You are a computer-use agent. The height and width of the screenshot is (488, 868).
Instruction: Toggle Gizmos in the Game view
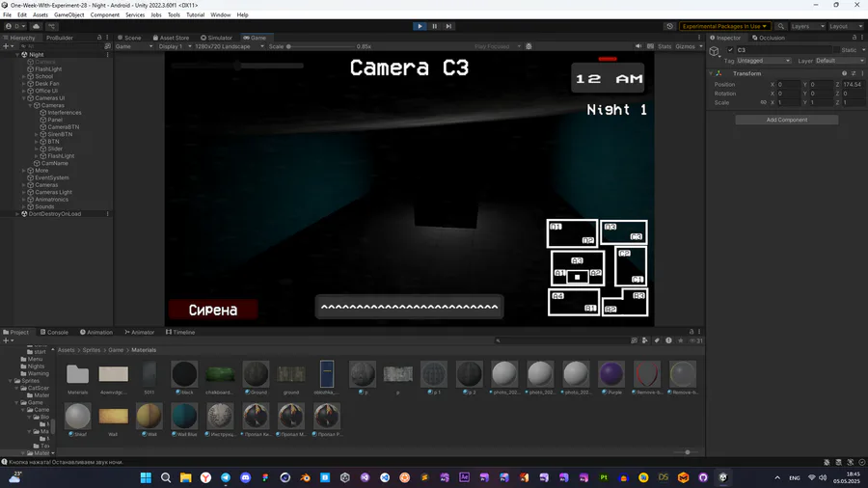point(685,46)
